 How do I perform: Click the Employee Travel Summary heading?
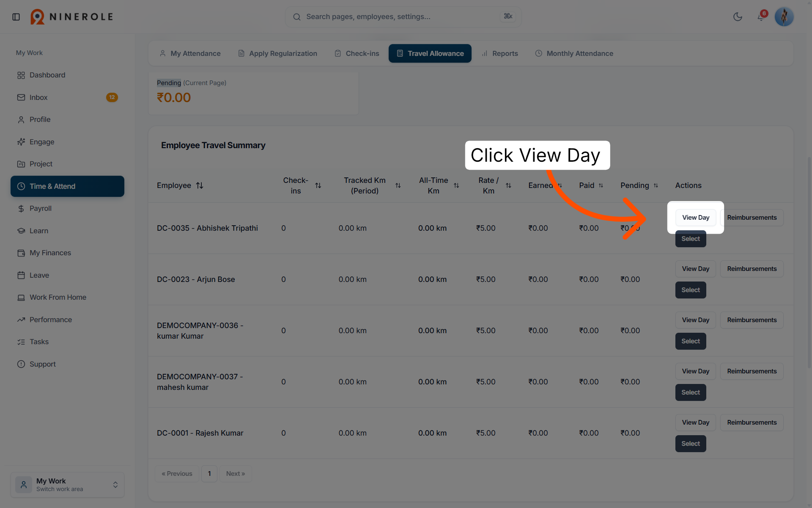click(x=213, y=145)
